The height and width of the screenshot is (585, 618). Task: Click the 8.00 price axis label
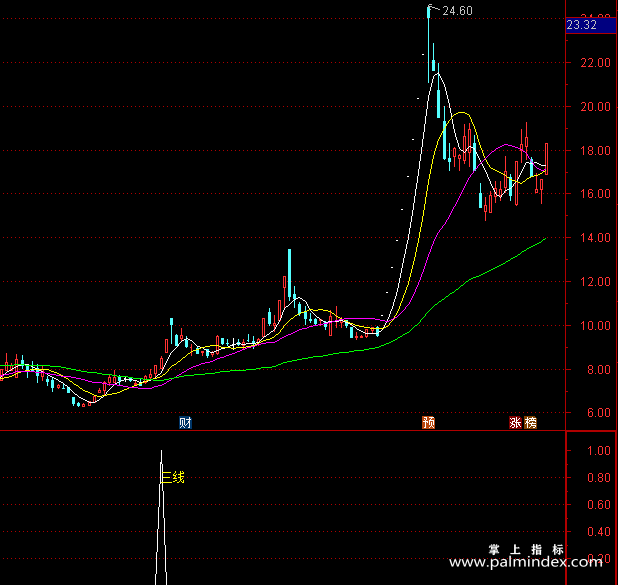coord(598,370)
